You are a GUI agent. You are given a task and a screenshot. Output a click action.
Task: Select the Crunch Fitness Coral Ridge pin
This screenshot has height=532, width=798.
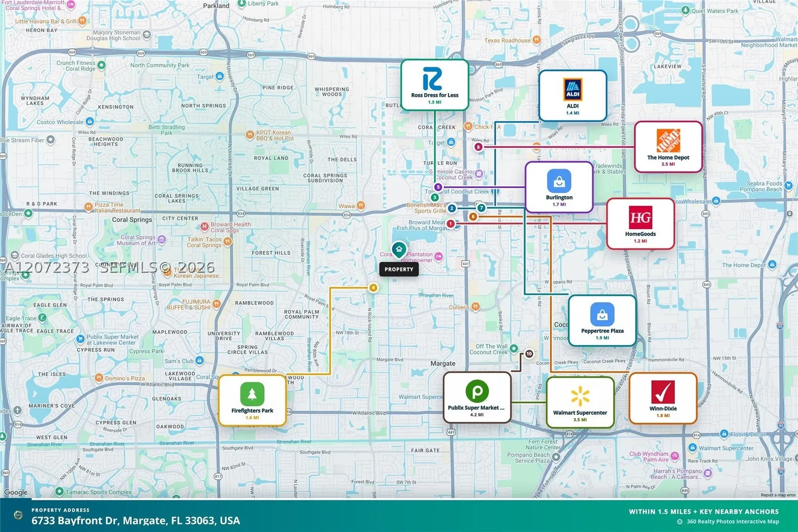pyautogui.click(x=101, y=65)
